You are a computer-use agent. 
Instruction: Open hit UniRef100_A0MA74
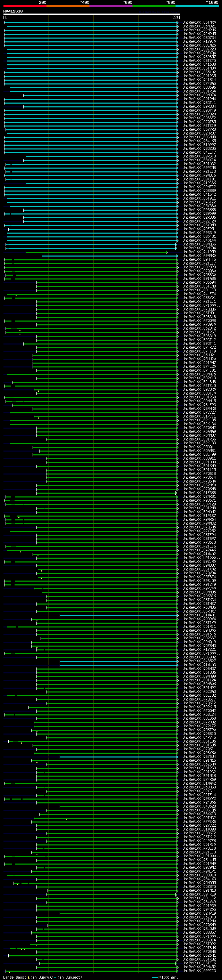pyautogui.click(x=199, y=95)
